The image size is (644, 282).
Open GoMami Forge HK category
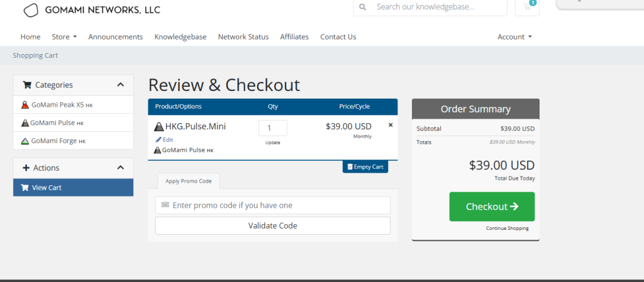tap(73, 141)
